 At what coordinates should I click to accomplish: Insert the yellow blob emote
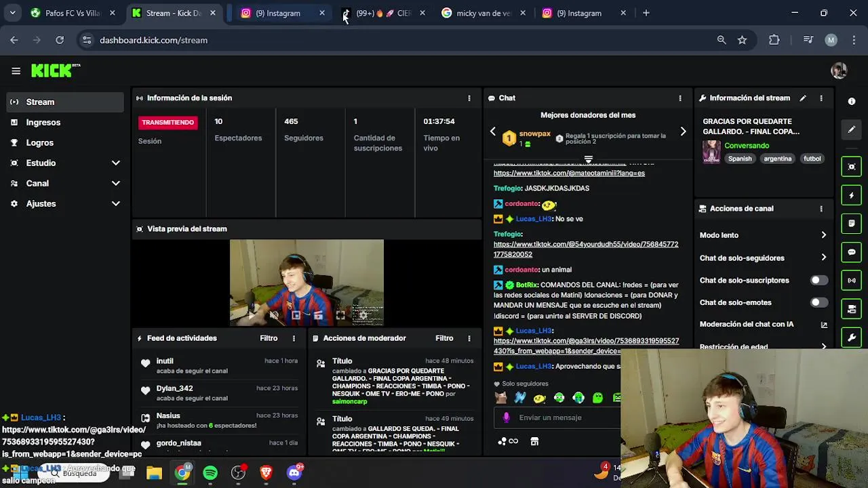[540, 398]
